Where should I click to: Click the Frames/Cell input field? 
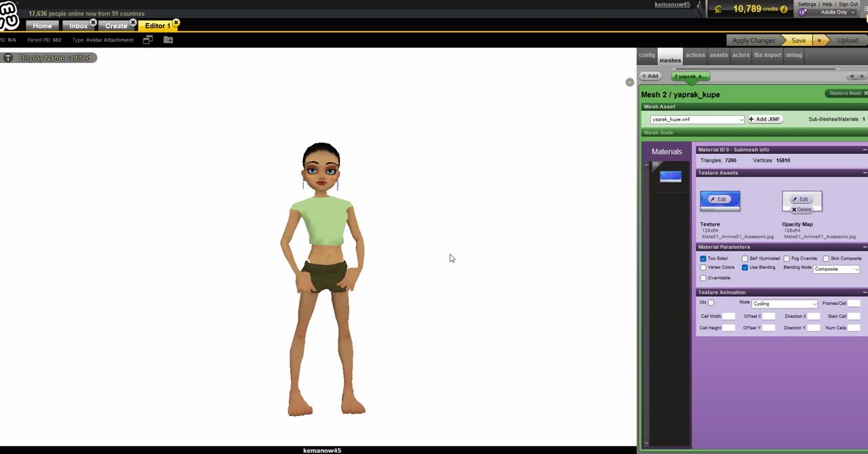click(x=854, y=304)
